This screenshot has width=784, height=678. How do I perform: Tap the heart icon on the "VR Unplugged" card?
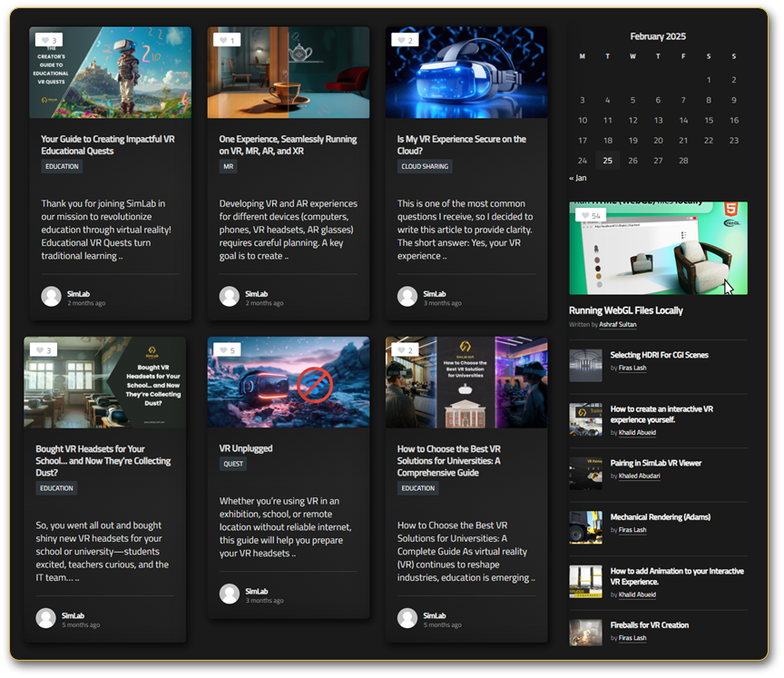[221, 350]
